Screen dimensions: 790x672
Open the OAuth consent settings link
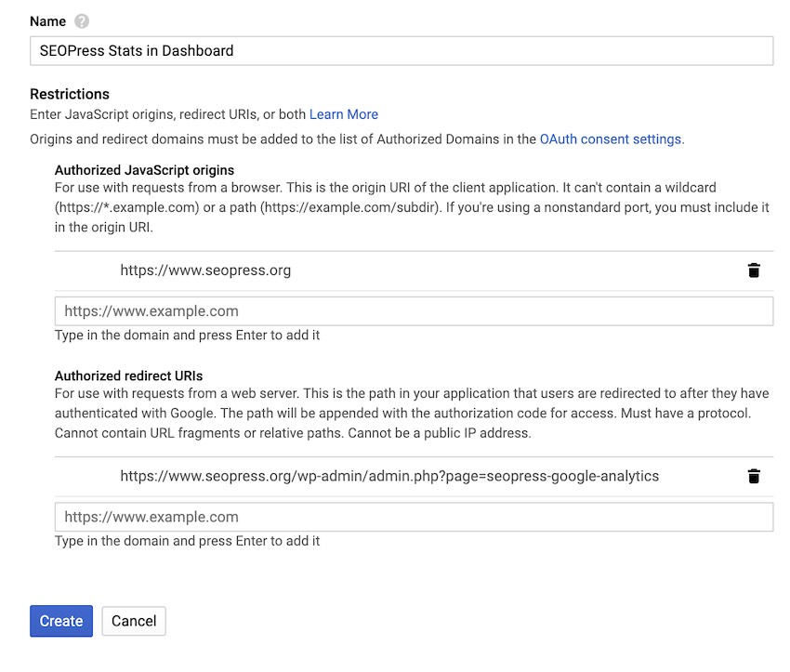point(612,139)
